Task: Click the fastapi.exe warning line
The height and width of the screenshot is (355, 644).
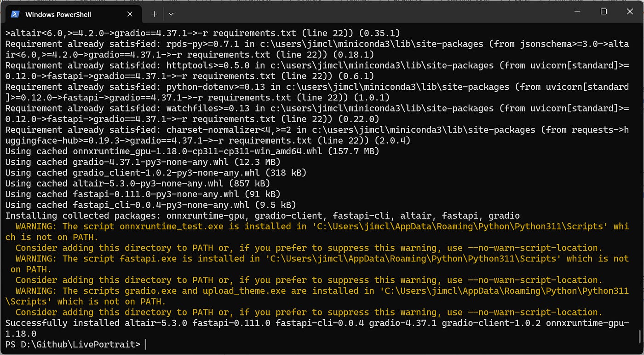Action: (317, 264)
